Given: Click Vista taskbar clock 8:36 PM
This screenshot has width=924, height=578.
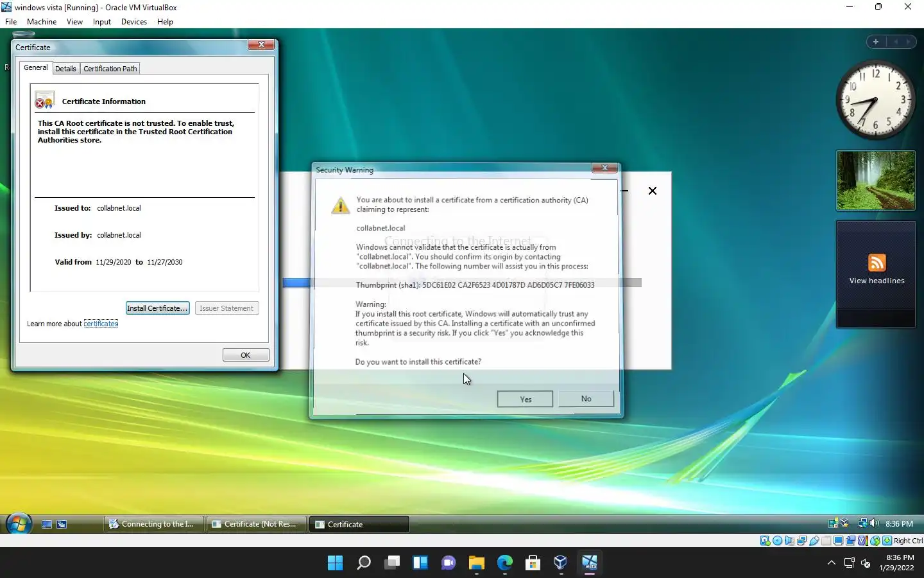Looking at the screenshot, I should point(899,523).
